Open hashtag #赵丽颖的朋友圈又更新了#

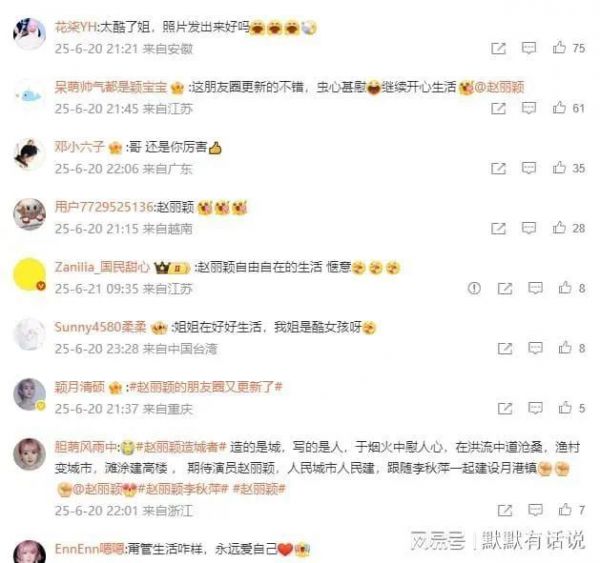[x=205, y=387]
